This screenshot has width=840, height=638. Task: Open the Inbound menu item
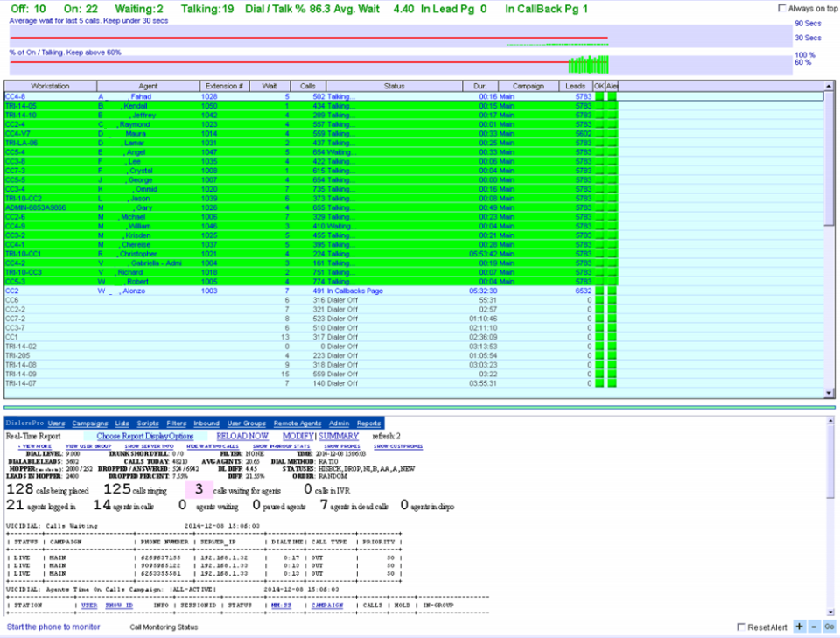tap(206, 424)
